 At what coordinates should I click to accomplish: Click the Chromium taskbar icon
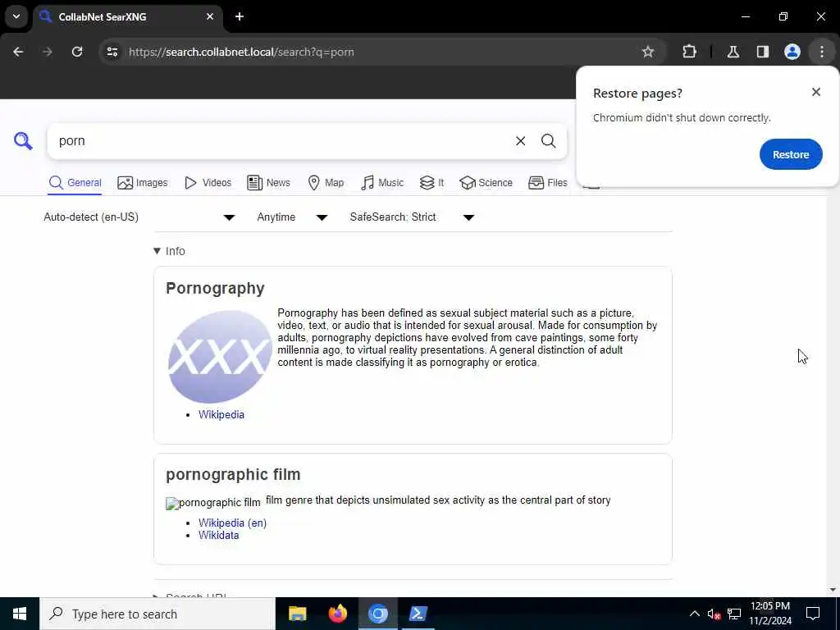(377, 614)
